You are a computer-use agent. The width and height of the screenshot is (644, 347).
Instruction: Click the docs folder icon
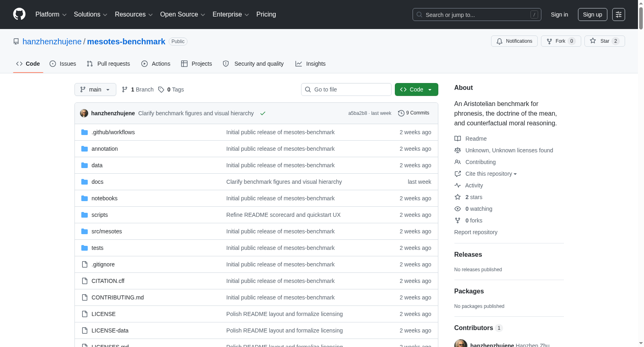[x=85, y=182]
